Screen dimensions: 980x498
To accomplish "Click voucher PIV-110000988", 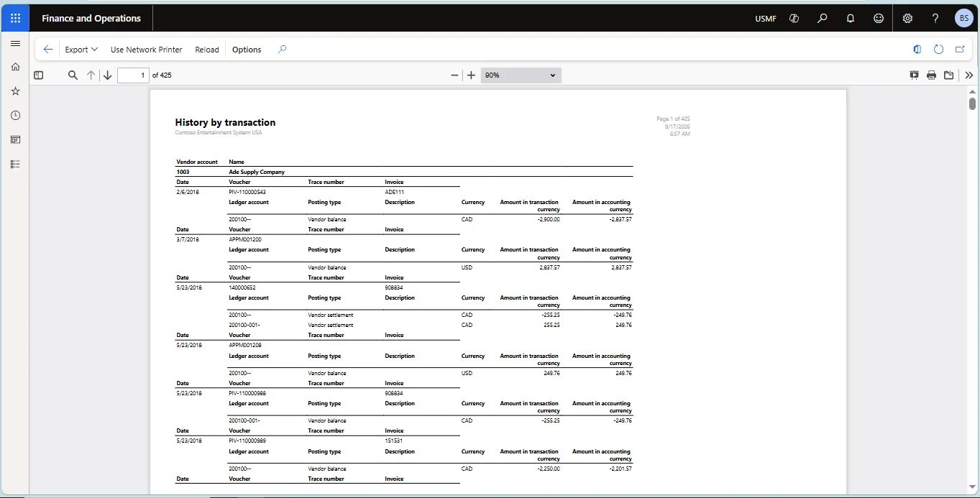I will pos(247,393).
